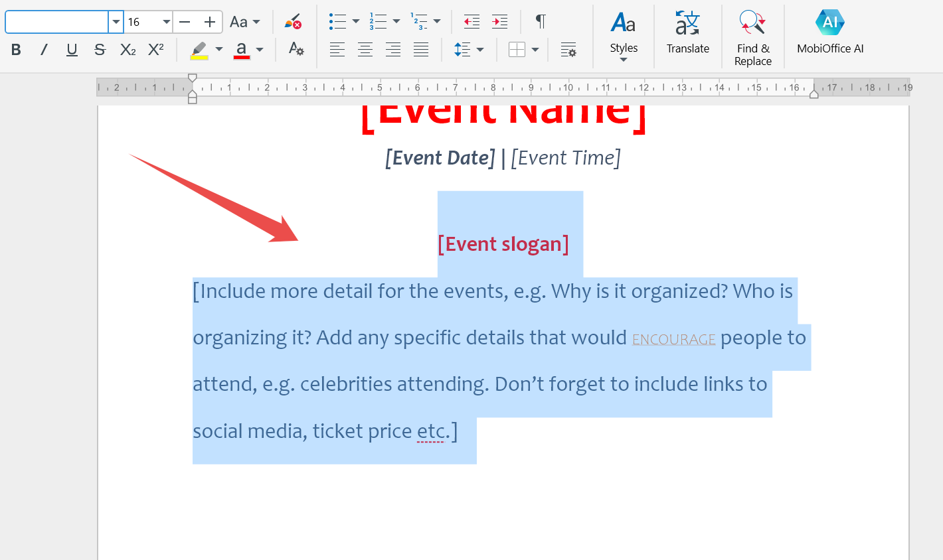Apply yellow text highlight color
Viewport: 943px width, 560px height.
199,50
